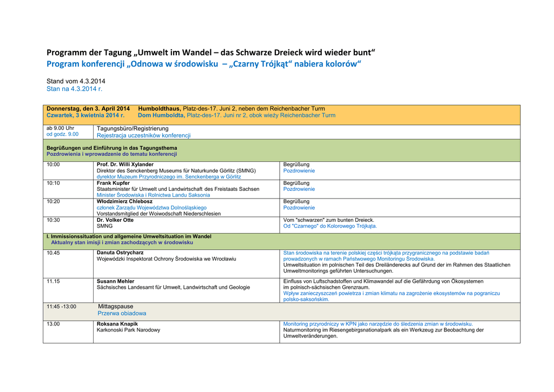This screenshot has width=554, height=392.
Task: Click speaker name "Prof. Dr. Willi Xylander"
Action: pyautogui.click(x=125, y=164)
